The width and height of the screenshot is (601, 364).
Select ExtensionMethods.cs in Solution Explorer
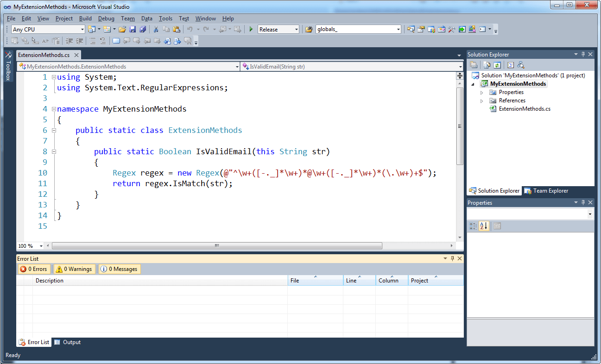(x=524, y=109)
